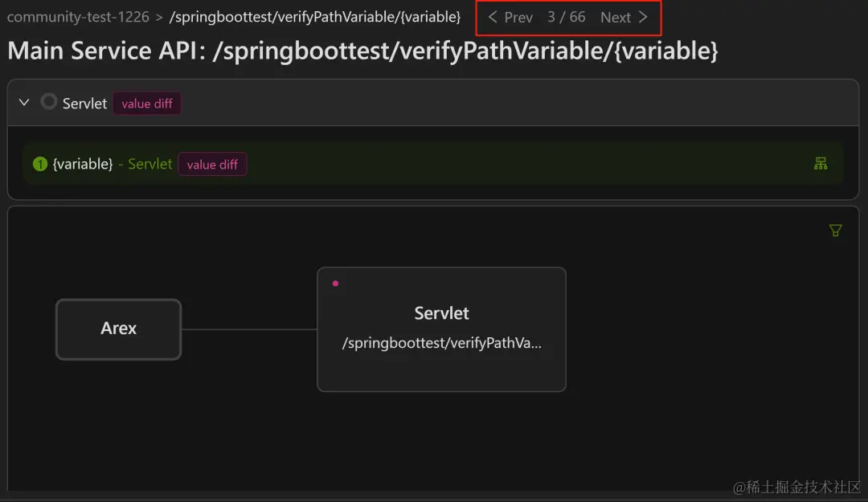Select the Arex node in the flow graph
Screen dimensions: 868x502
tap(118, 329)
